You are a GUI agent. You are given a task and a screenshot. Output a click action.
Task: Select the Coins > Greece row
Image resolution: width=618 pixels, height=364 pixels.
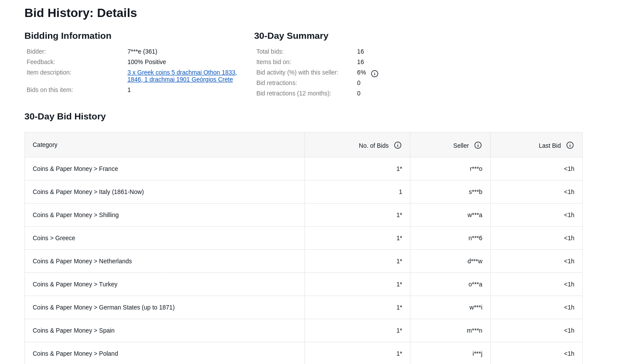[54, 238]
